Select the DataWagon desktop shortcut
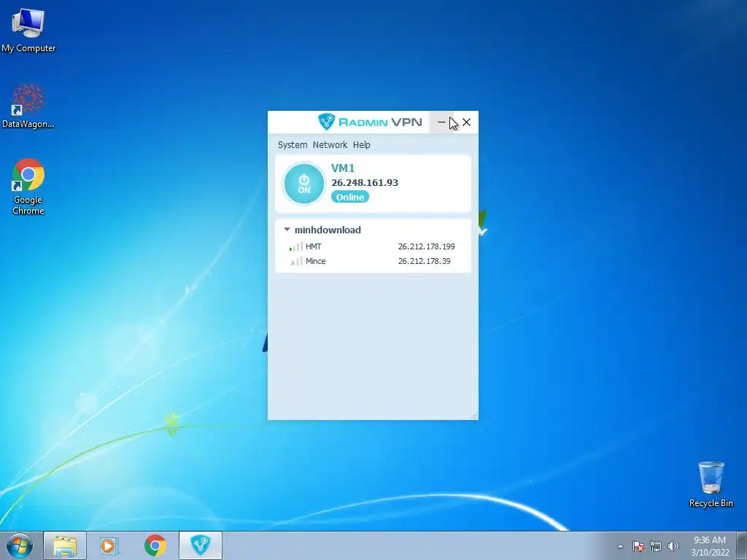The height and width of the screenshot is (560, 747). (x=28, y=106)
